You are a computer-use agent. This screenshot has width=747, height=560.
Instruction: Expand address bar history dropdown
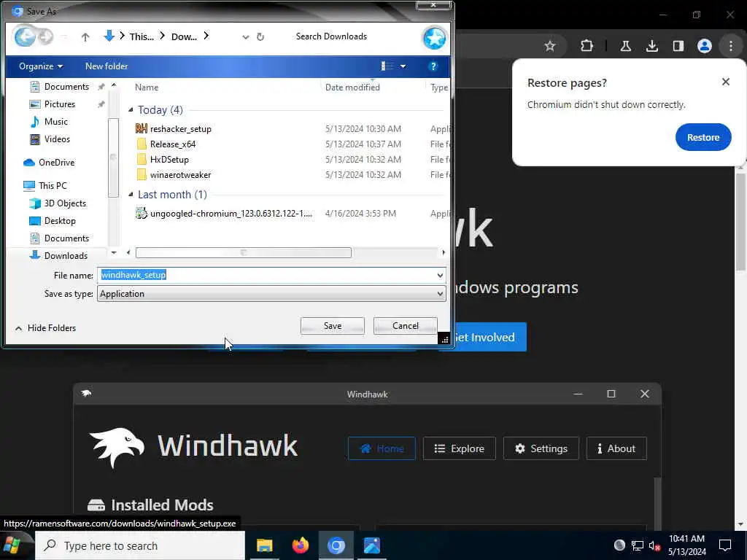[245, 36]
